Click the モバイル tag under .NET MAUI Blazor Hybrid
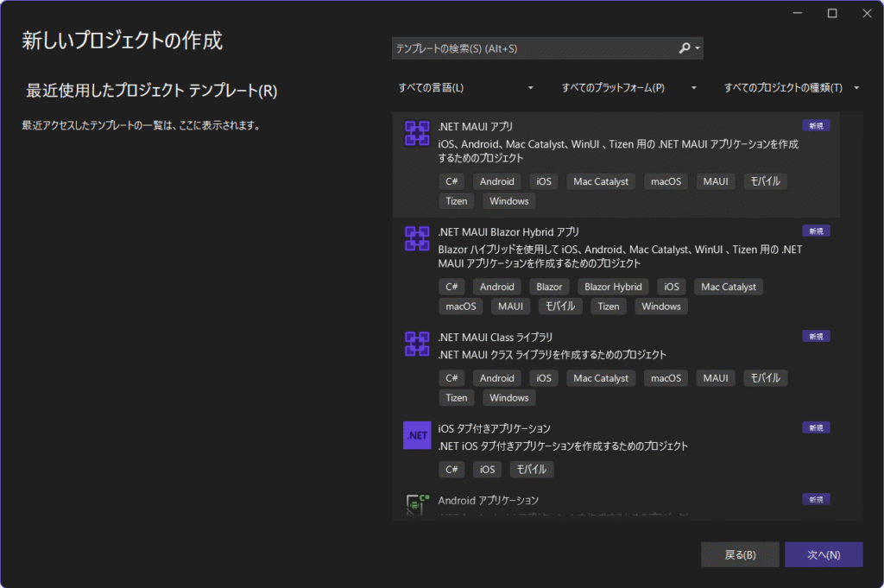Viewport: 884px width, 588px height. (x=559, y=307)
